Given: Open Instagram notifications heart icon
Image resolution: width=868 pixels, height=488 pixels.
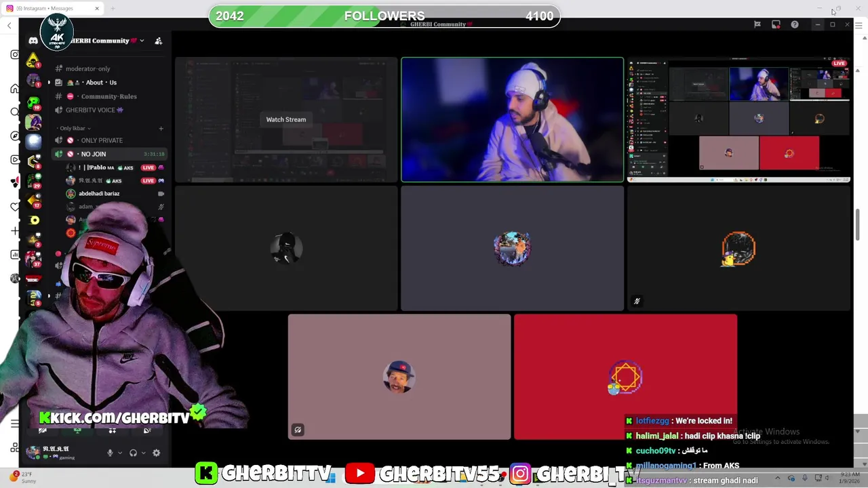Looking at the screenshot, I should [15, 207].
